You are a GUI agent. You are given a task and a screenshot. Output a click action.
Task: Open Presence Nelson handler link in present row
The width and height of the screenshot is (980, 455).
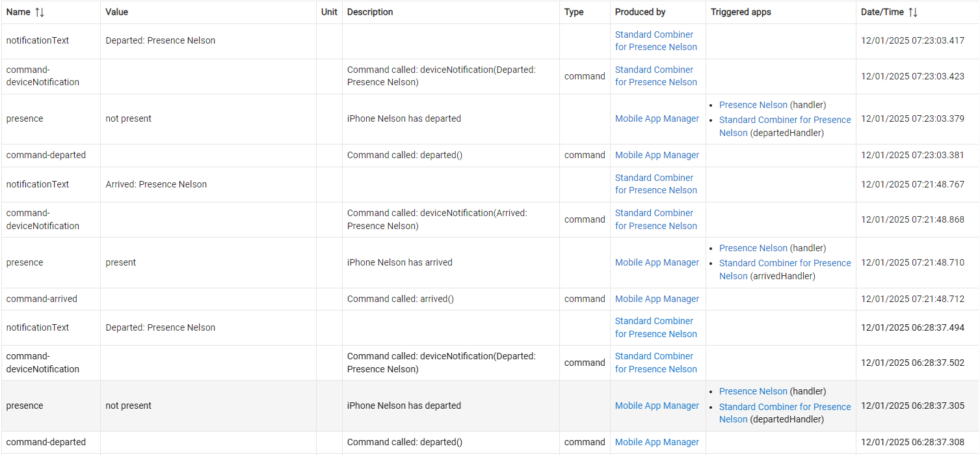click(x=753, y=248)
